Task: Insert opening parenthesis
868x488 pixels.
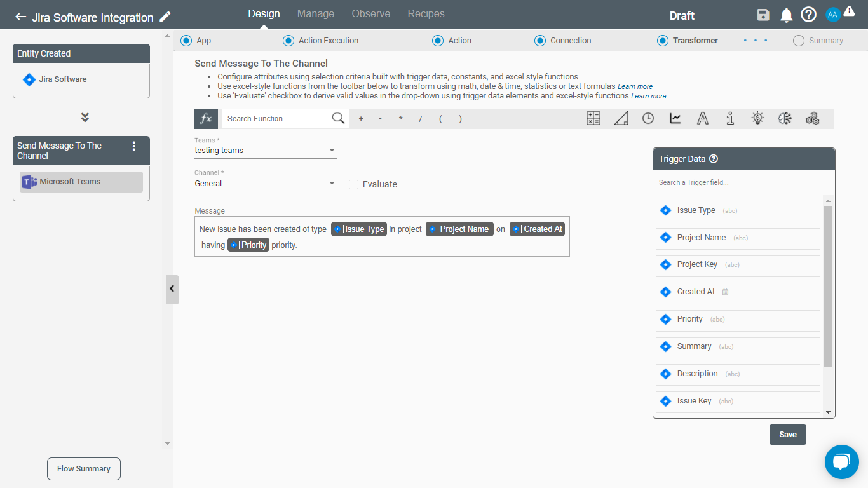Action: 440,119
